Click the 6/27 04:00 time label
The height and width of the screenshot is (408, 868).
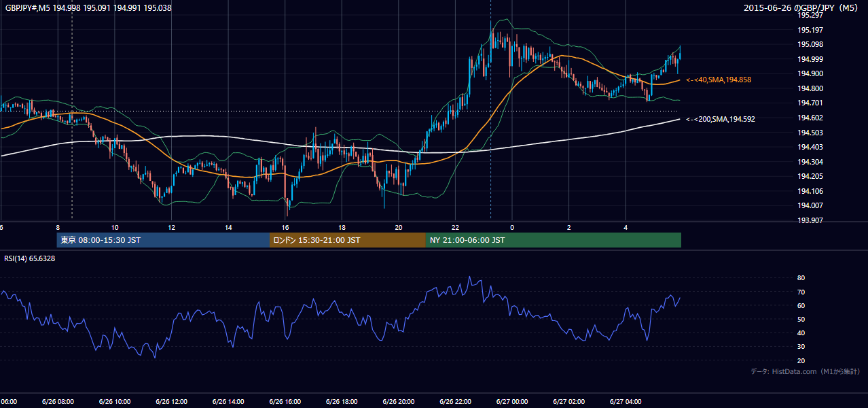pos(625,402)
